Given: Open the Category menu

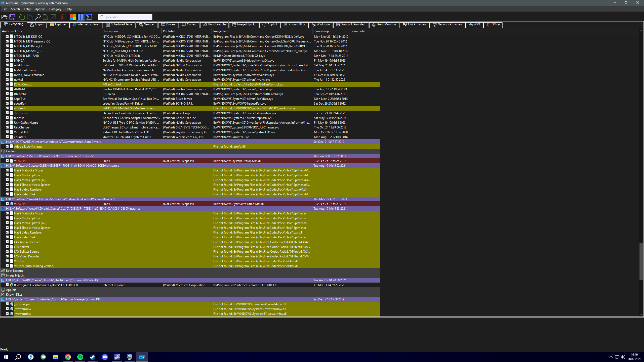Looking at the screenshot, I should (55, 9).
